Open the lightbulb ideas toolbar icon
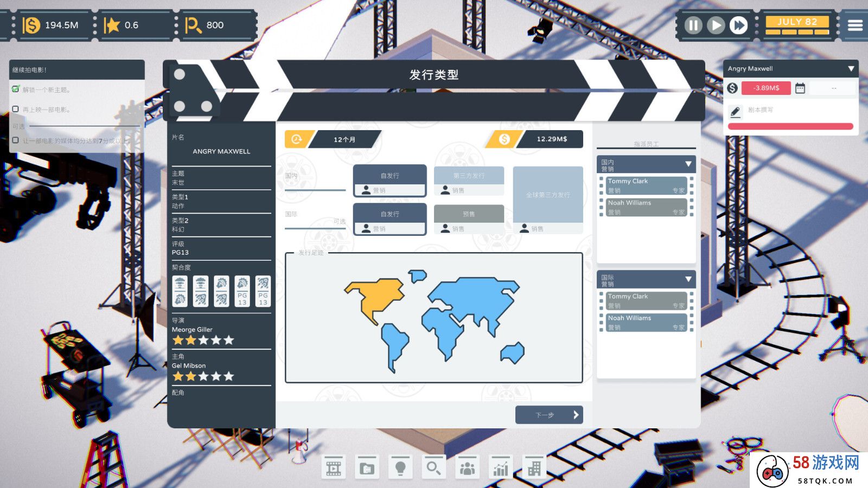The width and height of the screenshot is (868, 488). 400,467
